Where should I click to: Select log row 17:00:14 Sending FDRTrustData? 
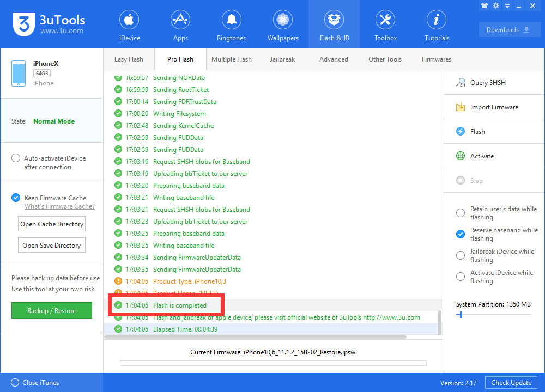click(x=273, y=101)
